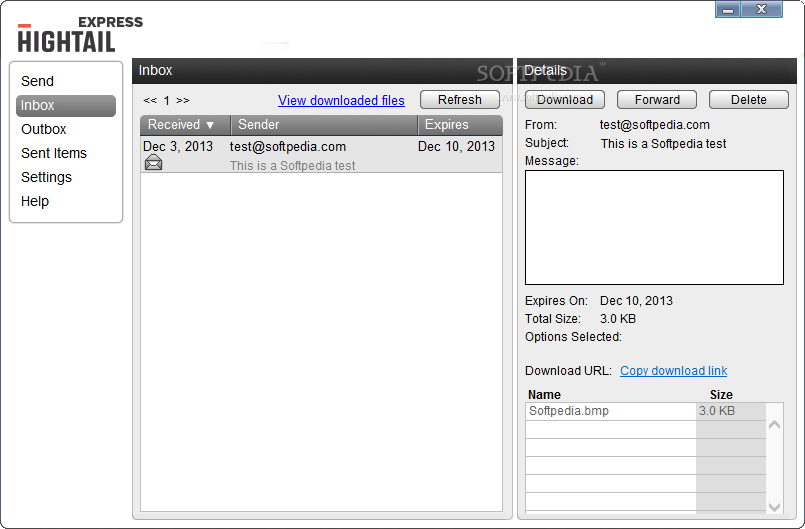This screenshot has height=529, width=805.
Task: Go to previous inbox page arrows
Action: coord(150,100)
